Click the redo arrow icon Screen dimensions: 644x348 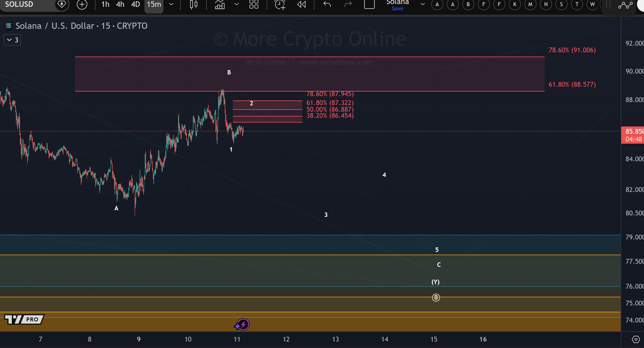348,4
